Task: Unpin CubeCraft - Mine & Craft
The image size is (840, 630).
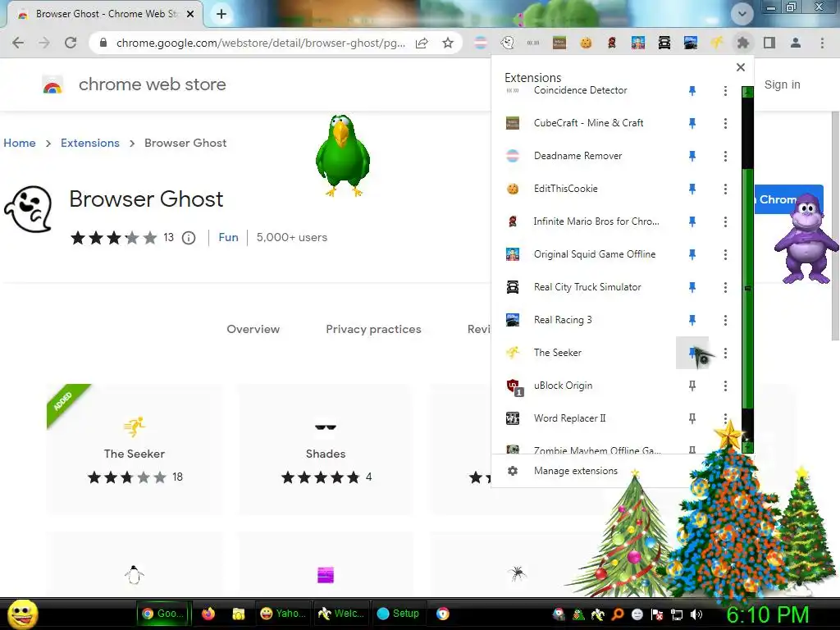Action: pyautogui.click(x=692, y=123)
